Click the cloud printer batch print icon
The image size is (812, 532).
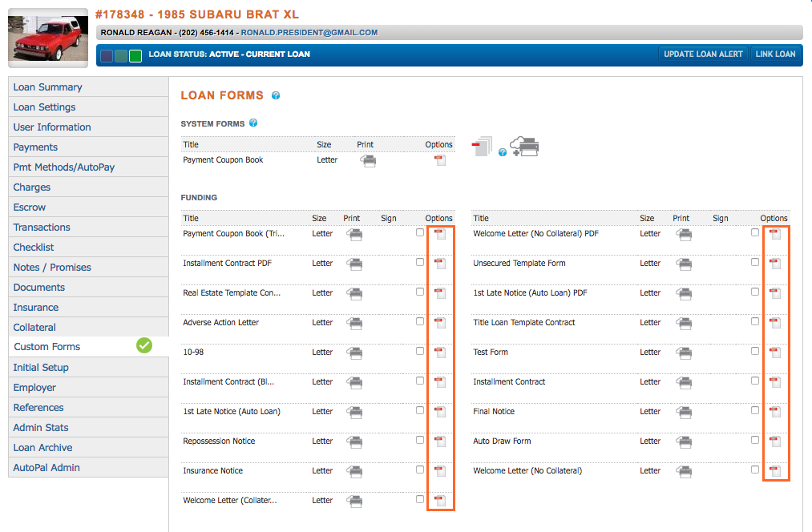coord(524,147)
